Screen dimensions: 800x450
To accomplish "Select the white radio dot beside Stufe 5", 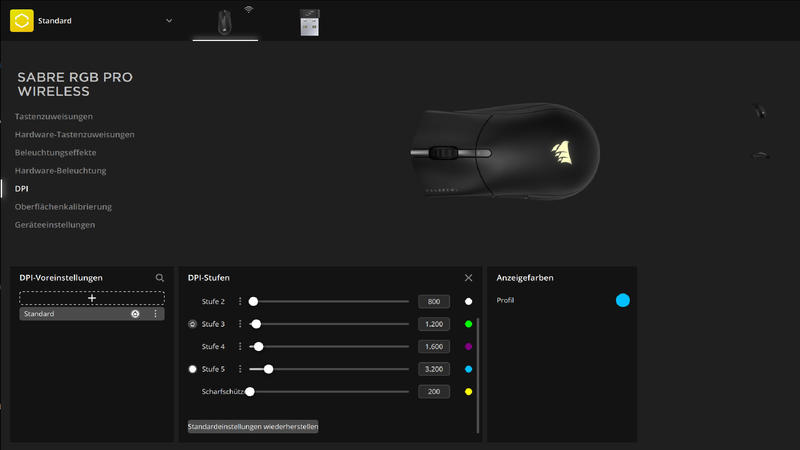I will 192,369.
